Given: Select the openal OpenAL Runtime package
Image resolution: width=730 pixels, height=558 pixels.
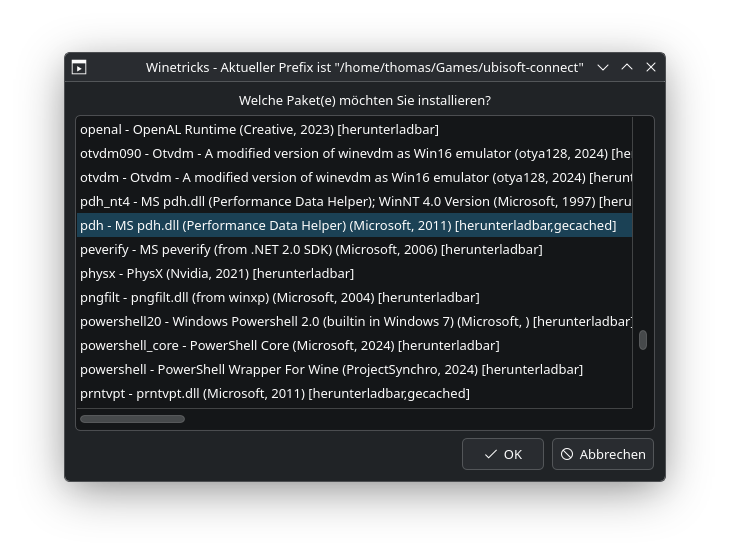Looking at the screenshot, I should click(354, 129).
